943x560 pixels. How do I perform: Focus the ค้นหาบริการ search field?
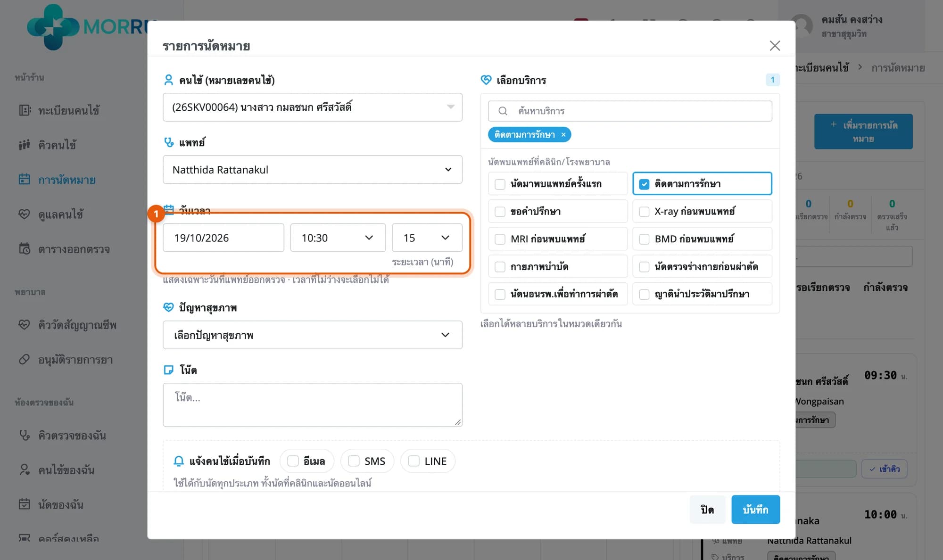(x=630, y=111)
